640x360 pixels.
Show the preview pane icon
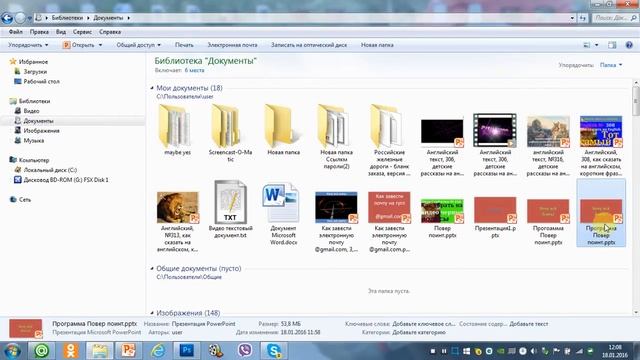coord(612,45)
